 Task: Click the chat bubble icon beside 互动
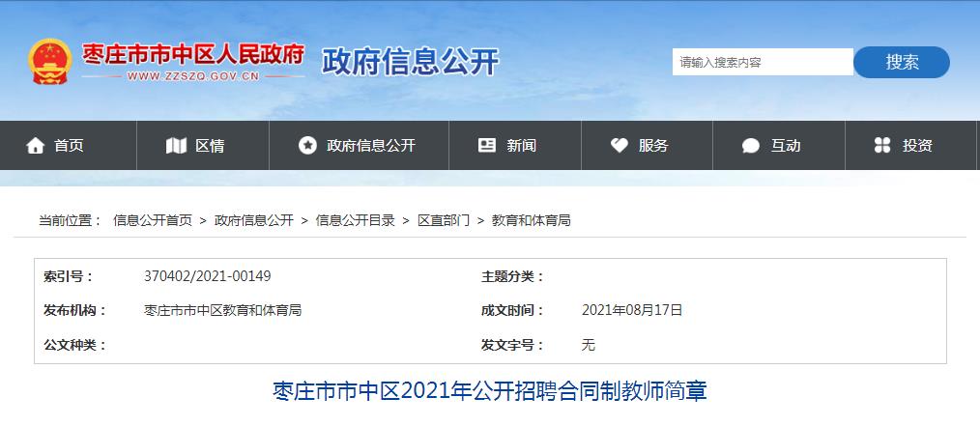[751, 146]
